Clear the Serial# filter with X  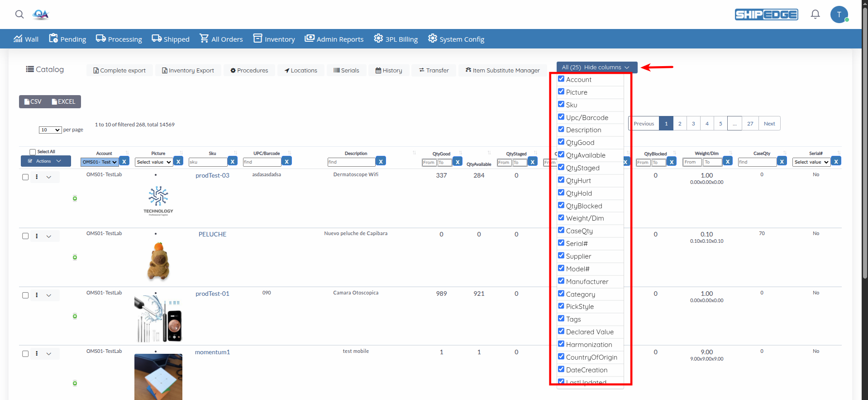point(836,161)
